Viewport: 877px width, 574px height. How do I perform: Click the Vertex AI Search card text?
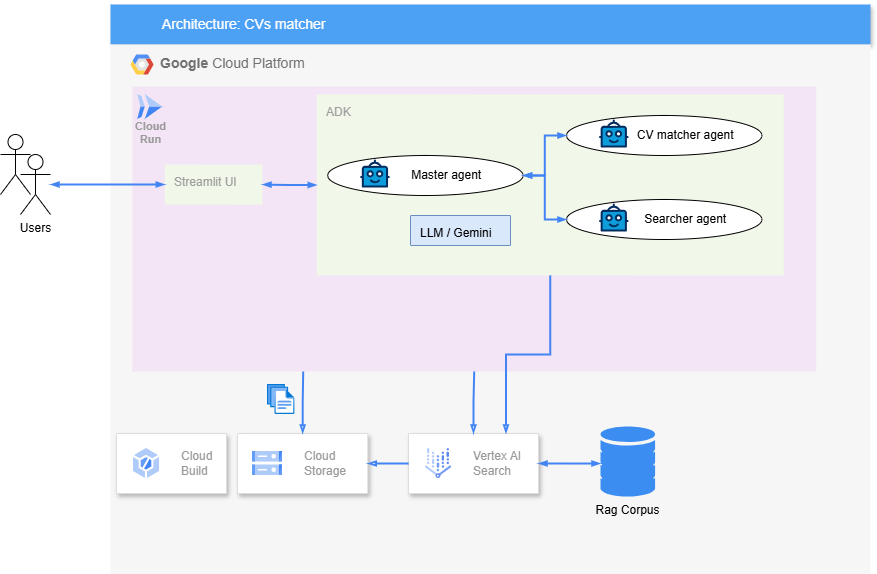point(497,463)
